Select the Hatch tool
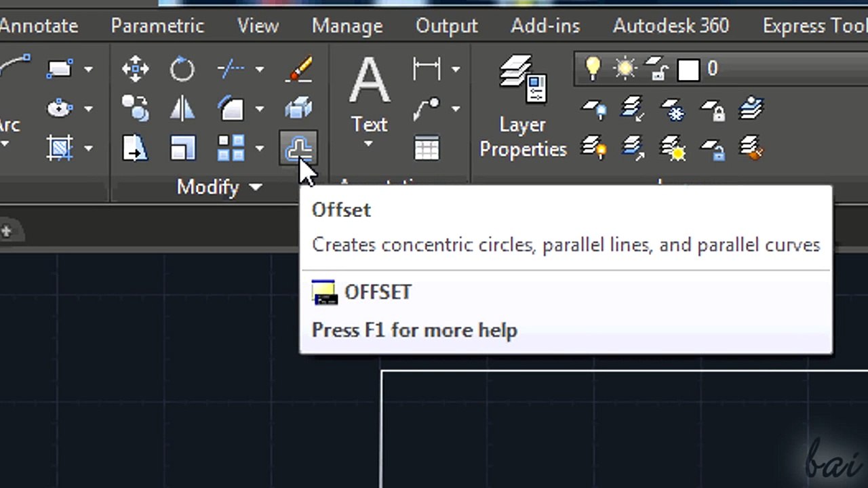868x488 pixels. click(60, 148)
